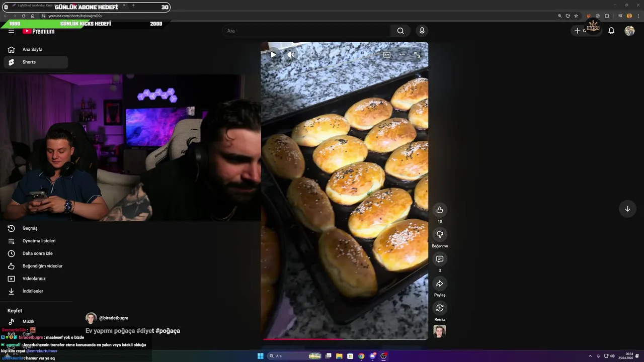Click the #diyet hashtag
Image resolution: width=644 pixels, height=362 pixels.
pyautogui.click(x=145, y=331)
